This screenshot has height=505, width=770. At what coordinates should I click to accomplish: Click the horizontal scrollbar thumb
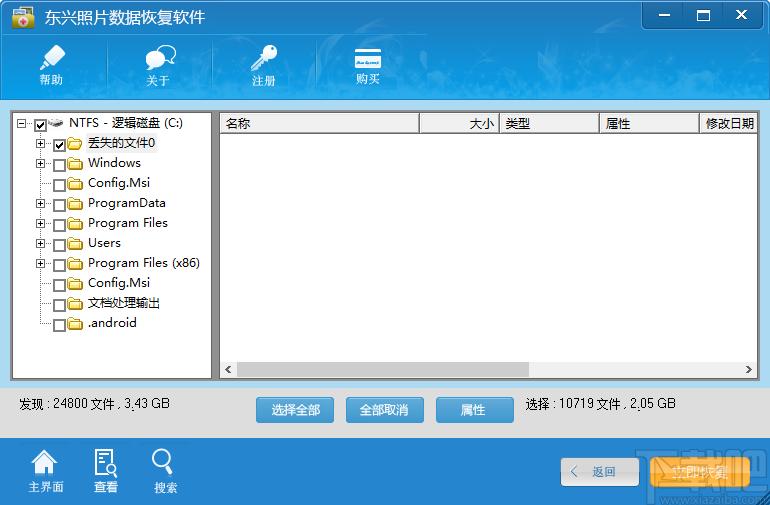point(383,369)
